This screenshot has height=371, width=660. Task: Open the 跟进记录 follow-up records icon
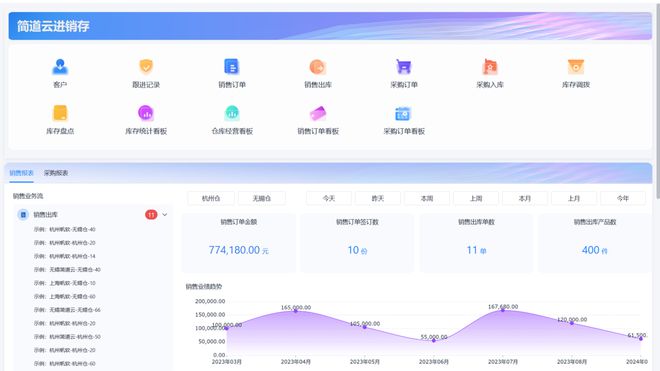tap(146, 67)
